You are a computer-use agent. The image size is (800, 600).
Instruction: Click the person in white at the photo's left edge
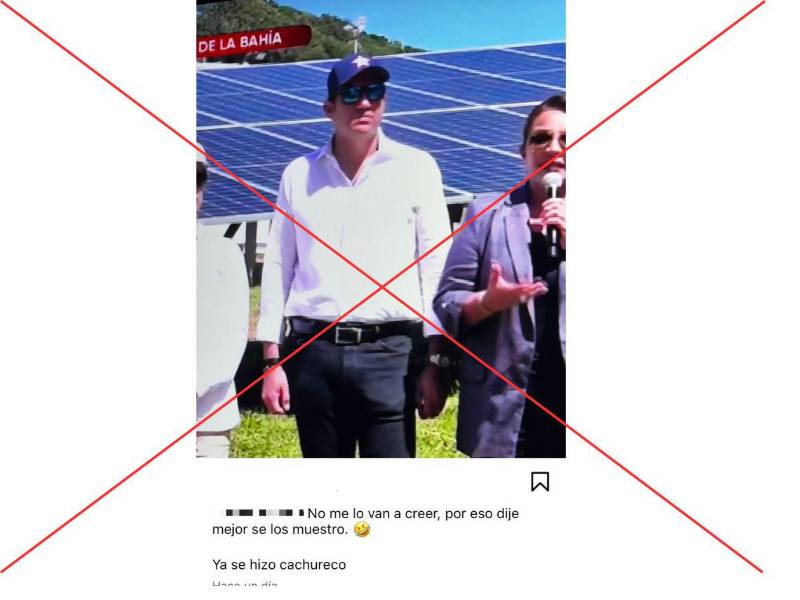pos(217,306)
